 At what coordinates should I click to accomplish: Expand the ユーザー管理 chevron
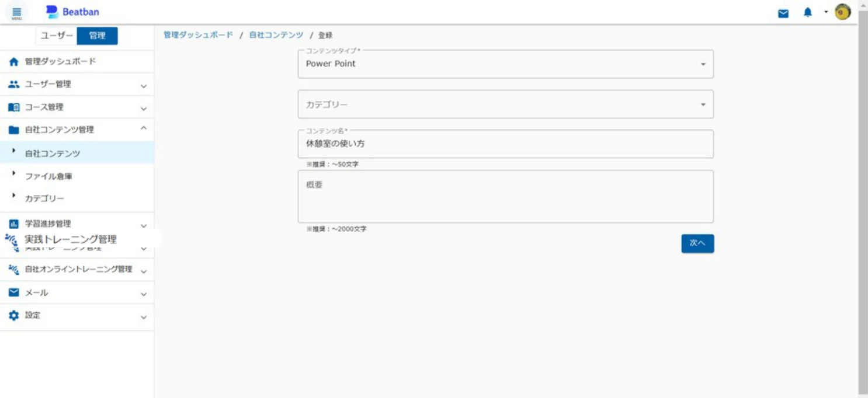click(144, 86)
